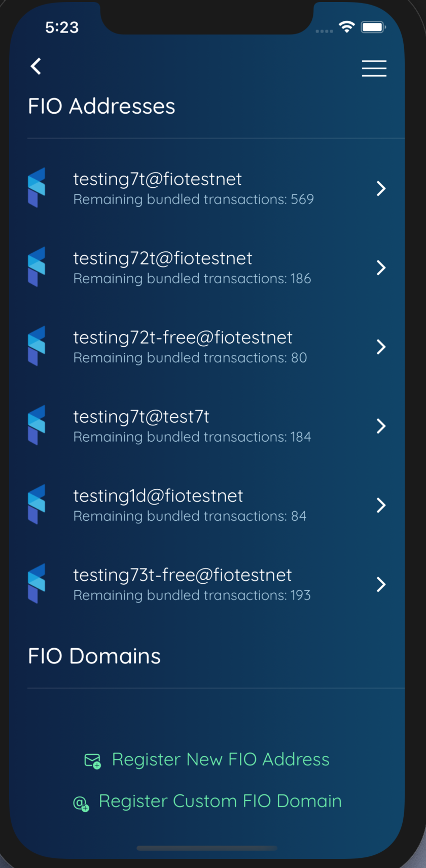The width and height of the screenshot is (426, 868).
Task: Expand testing1d@fiotestnet with its chevron arrow
Action: point(381,505)
